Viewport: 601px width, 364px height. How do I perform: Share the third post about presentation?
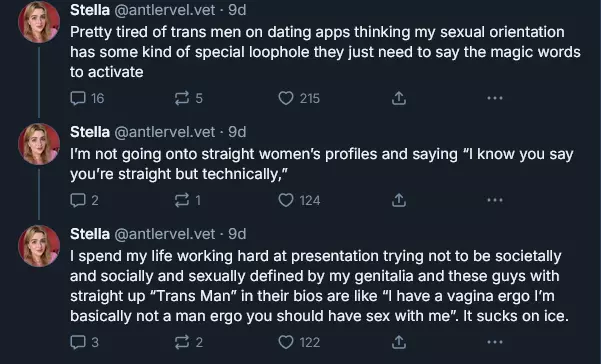click(399, 342)
